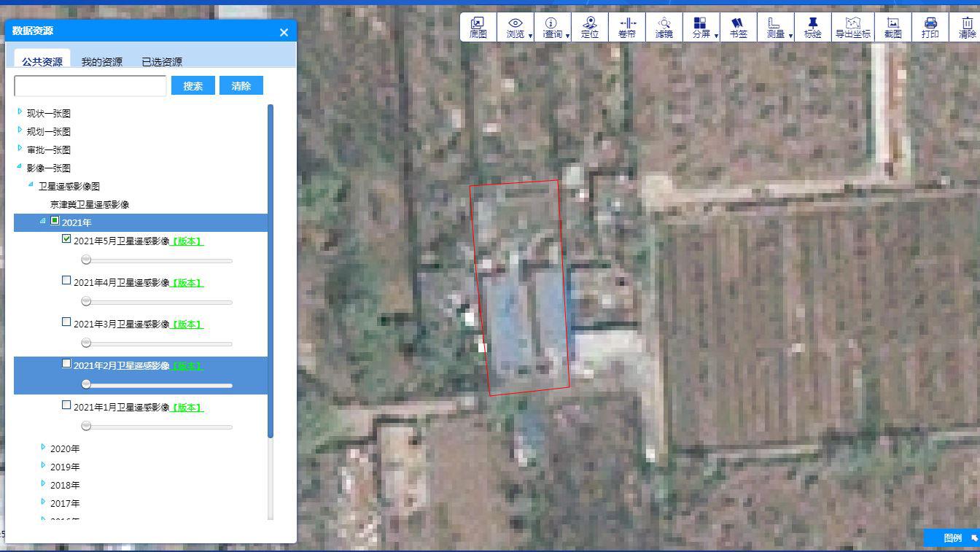Image resolution: width=980 pixels, height=552 pixels.
Task: Click the i查询 info icon
Action: click(x=551, y=23)
